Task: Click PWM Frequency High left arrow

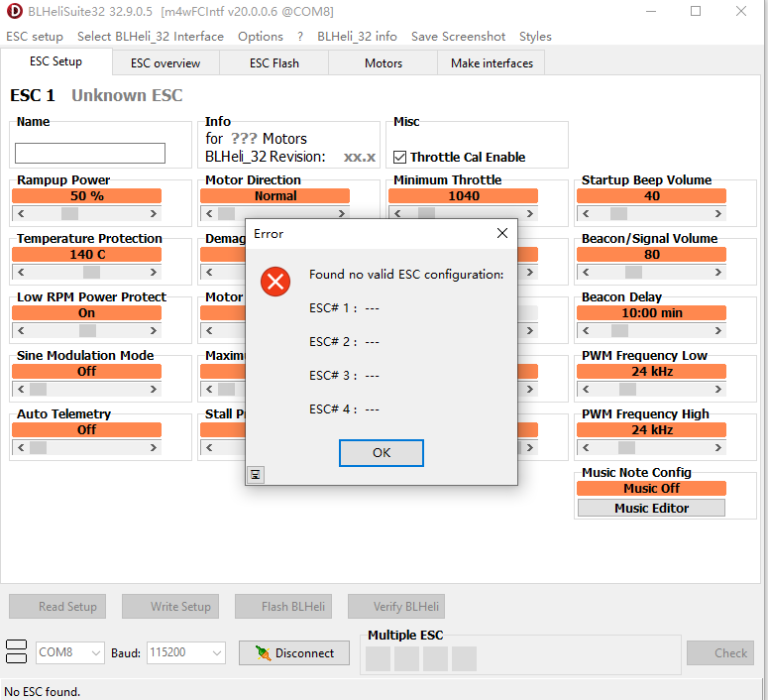Action: pos(586,447)
